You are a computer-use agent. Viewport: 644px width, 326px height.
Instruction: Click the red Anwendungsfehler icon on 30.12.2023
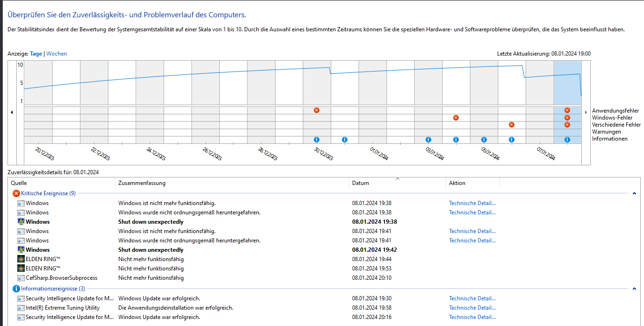317,110
